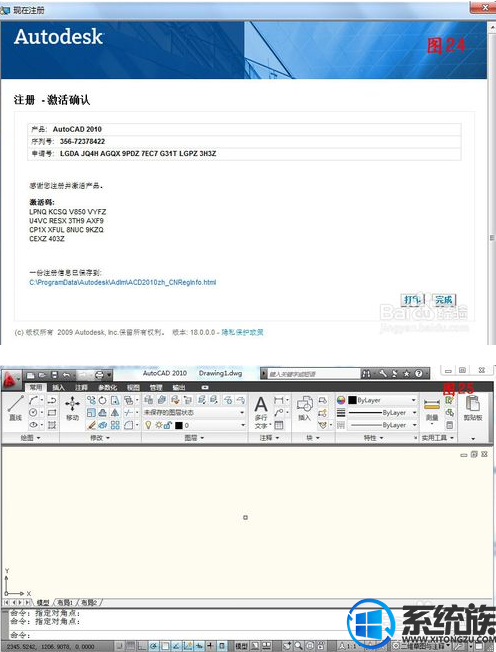The width and height of the screenshot is (496, 652).
Task: Expand the Properties (特性) panel
Action: tap(373, 438)
